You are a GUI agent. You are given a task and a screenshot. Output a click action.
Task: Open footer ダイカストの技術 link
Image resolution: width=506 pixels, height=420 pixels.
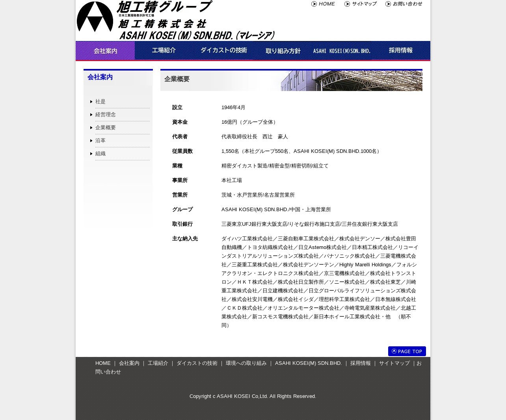pyautogui.click(x=197, y=363)
